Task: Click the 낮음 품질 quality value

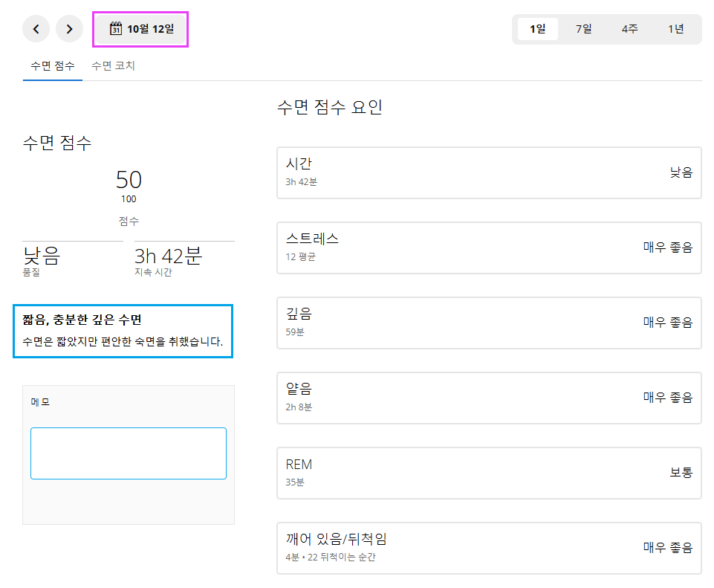Action: (x=42, y=256)
